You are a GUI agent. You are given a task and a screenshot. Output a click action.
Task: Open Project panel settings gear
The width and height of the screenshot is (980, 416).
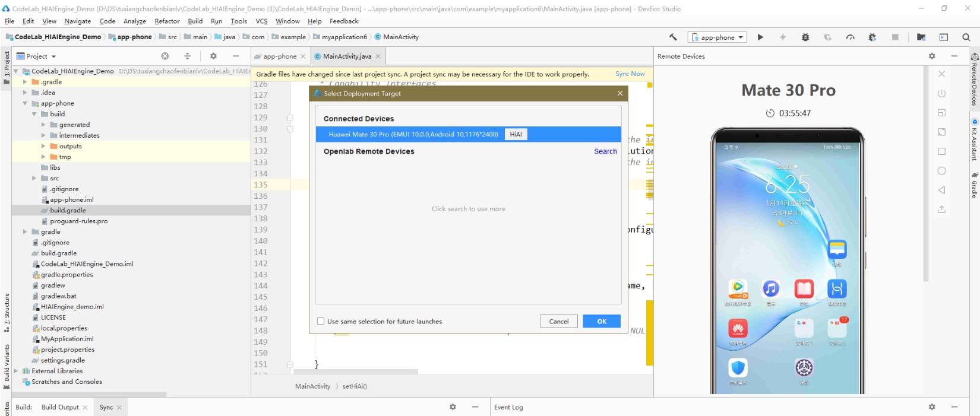213,56
